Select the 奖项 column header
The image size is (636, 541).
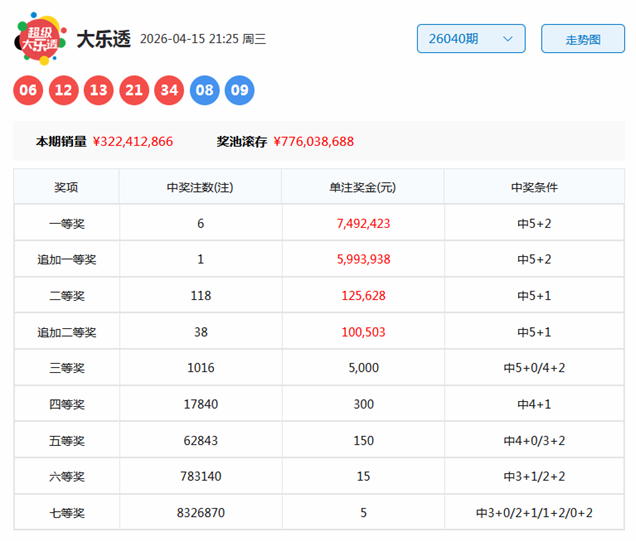pyautogui.click(x=66, y=187)
